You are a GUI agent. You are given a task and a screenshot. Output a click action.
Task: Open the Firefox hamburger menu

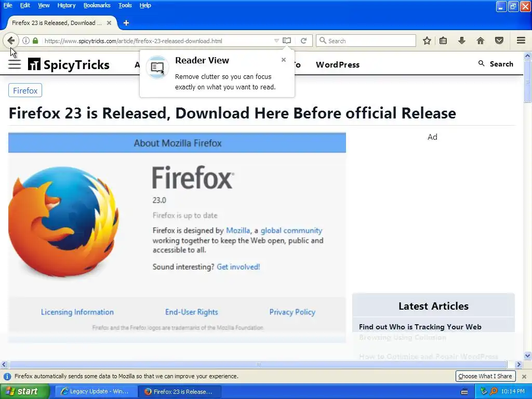521,41
